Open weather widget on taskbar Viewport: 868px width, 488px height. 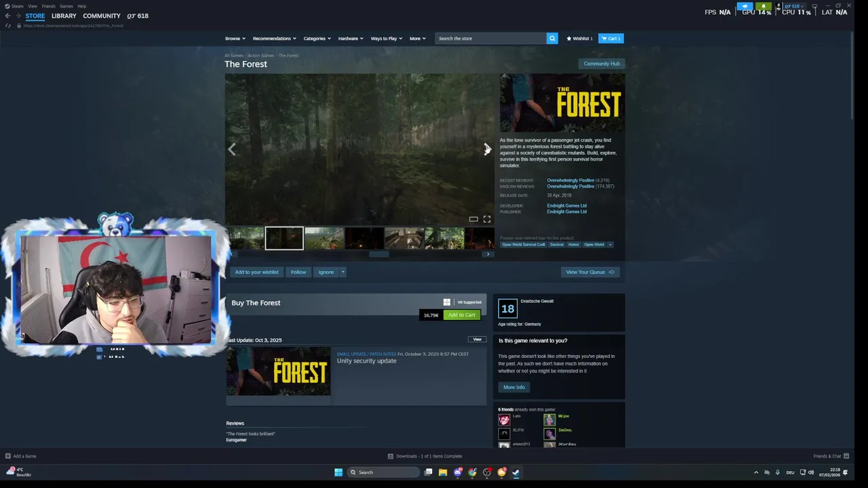(x=19, y=472)
